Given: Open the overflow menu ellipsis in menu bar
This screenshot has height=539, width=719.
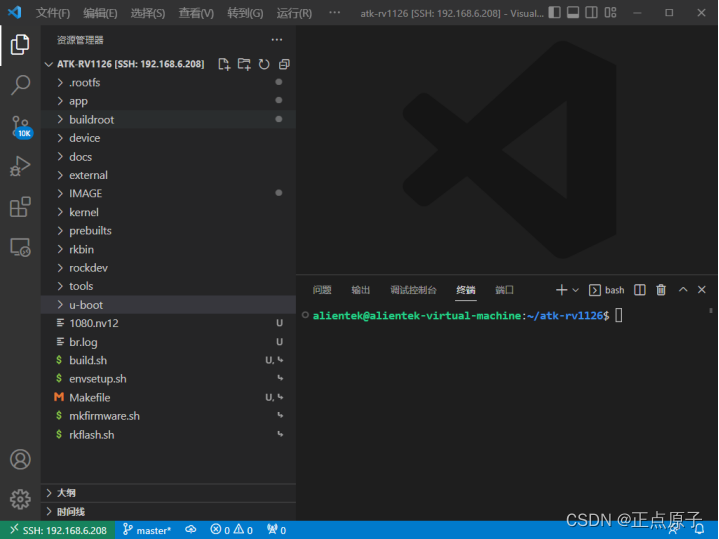Looking at the screenshot, I should coord(335,12).
